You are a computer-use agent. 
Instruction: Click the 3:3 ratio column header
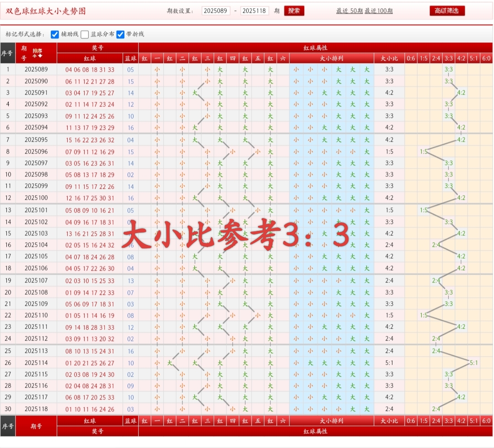449,58
